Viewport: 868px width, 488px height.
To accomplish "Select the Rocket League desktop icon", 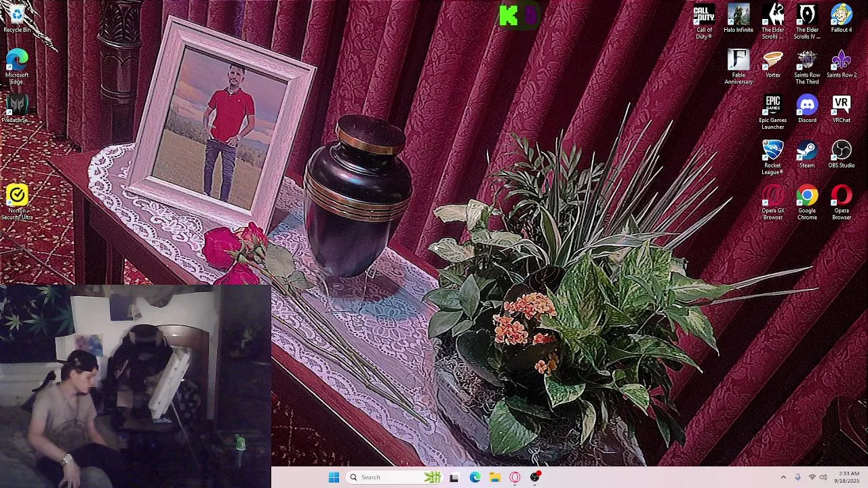I will (773, 157).
